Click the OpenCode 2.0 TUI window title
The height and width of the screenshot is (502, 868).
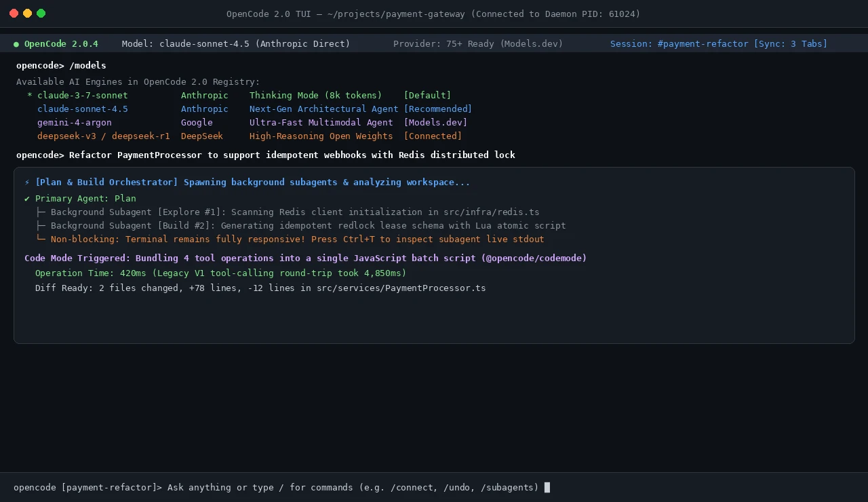433,14
